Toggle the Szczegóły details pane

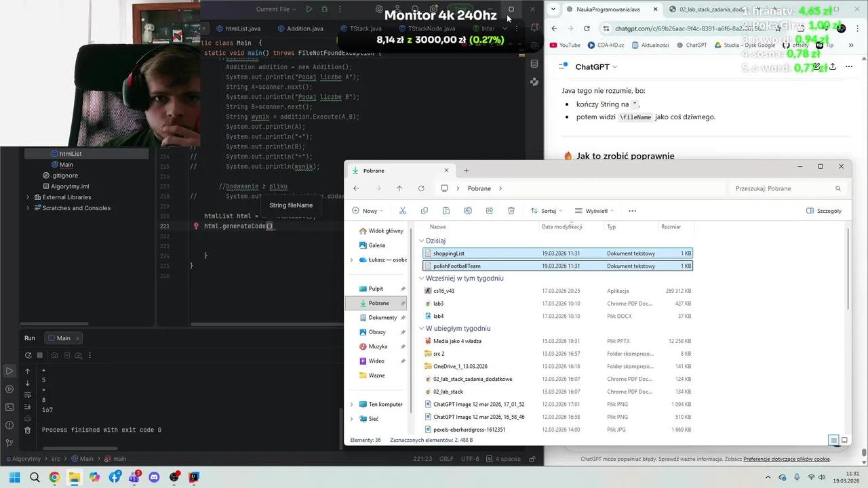tap(824, 211)
